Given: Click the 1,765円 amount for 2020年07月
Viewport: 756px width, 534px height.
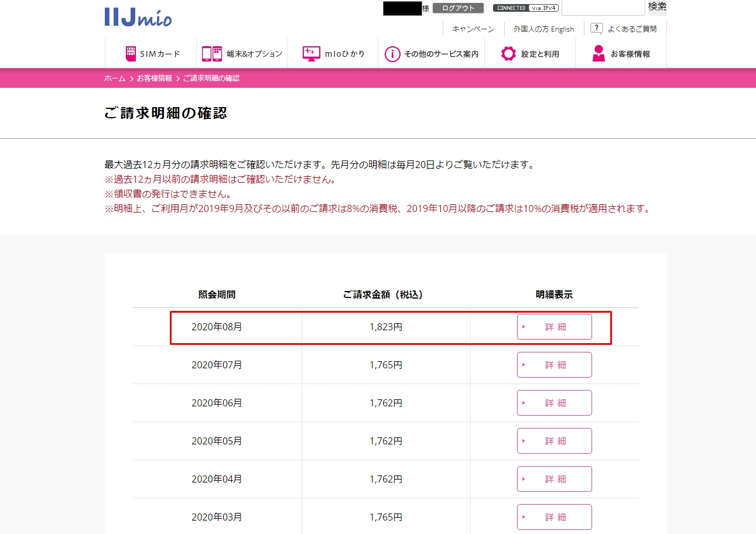Looking at the screenshot, I should (x=386, y=365).
